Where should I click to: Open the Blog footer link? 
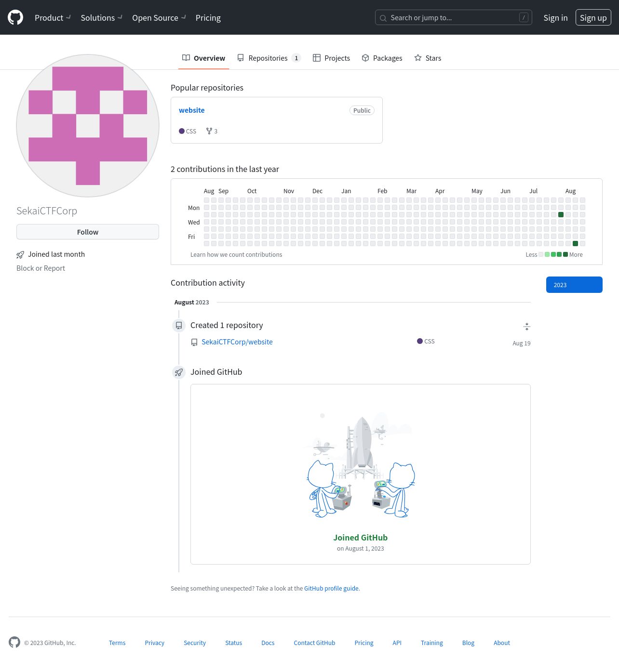pyautogui.click(x=468, y=643)
